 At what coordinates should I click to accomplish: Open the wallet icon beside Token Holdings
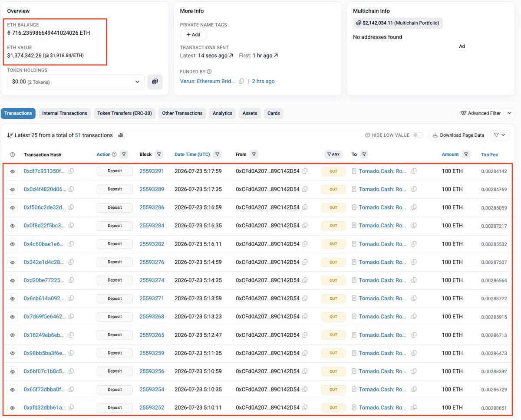click(155, 82)
